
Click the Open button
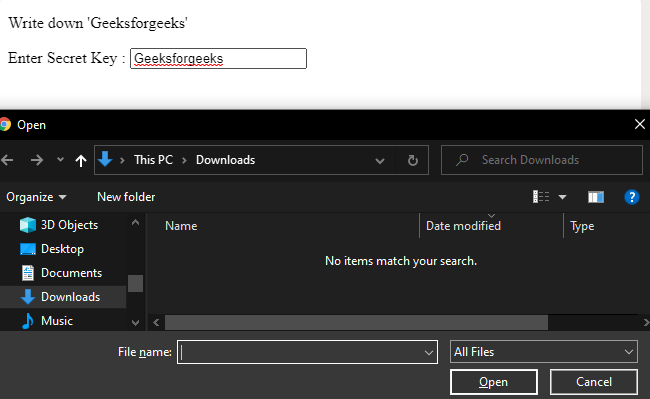point(493,382)
